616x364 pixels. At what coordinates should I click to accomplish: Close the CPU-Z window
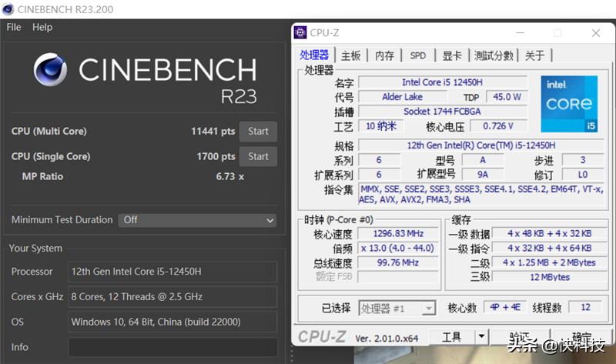point(595,33)
